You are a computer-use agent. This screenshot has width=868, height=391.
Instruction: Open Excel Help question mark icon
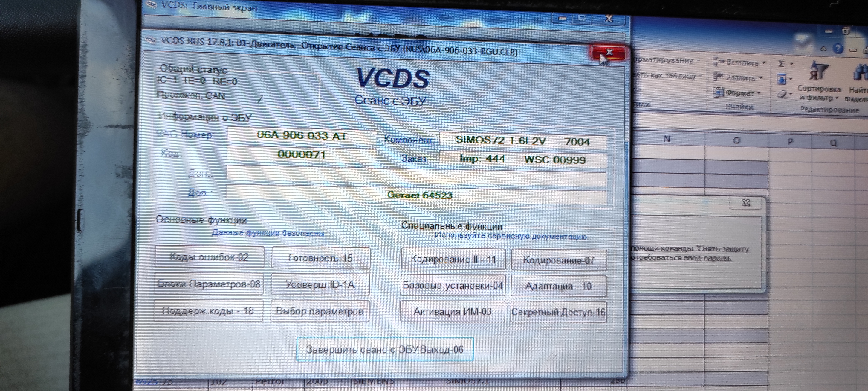pos(838,49)
